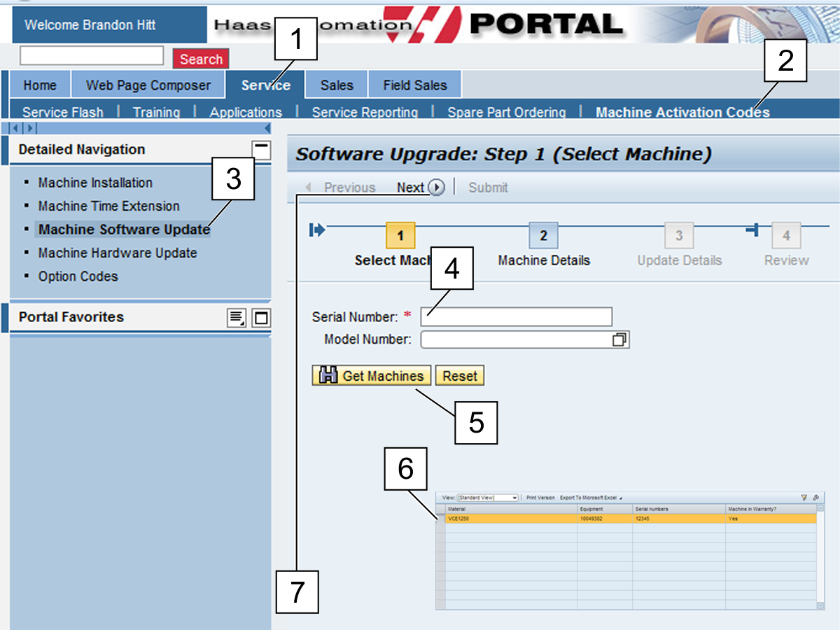The height and width of the screenshot is (630, 840).
Task: Click the Next step arrow icon
Action: [436, 188]
